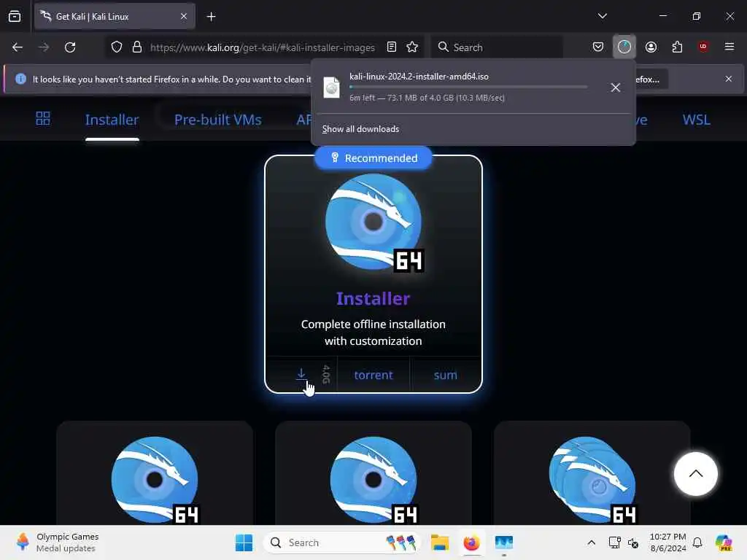Open the clock showing 10:27 PM
Screen dimensions: 747x560
[668, 542]
